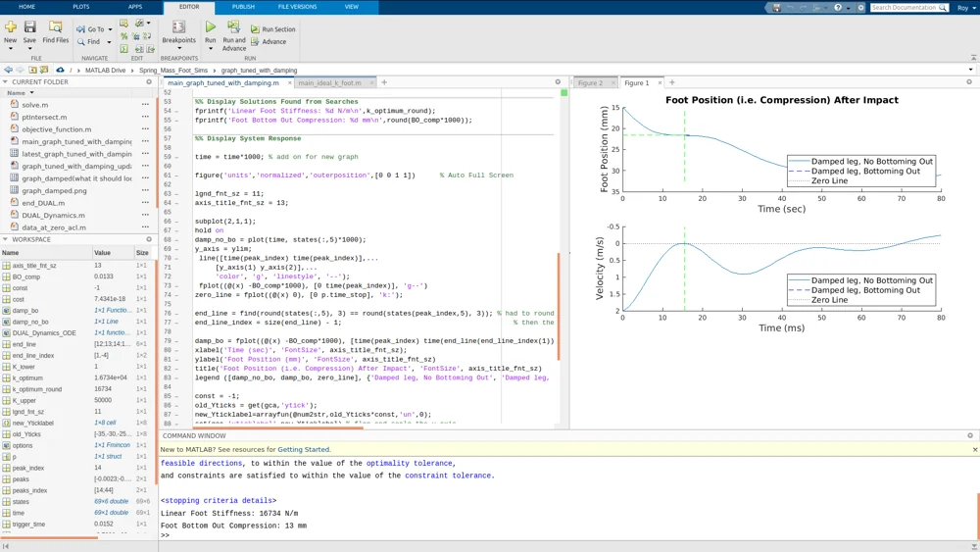
Task: Click the up one folder icon
Action: coord(32,70)
